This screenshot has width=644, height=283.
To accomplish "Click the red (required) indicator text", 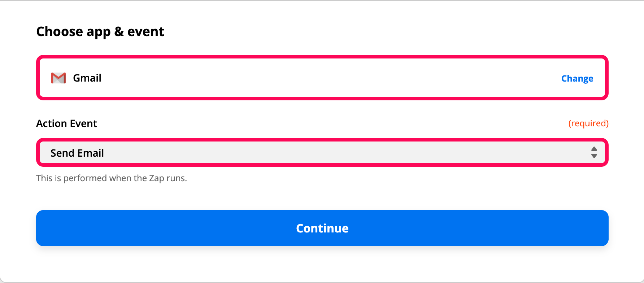I will click(x=588, y=123).
